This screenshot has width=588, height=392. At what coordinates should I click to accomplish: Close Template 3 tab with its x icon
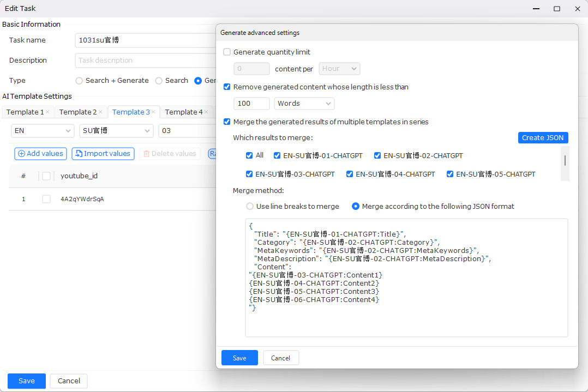pos(153,112)
